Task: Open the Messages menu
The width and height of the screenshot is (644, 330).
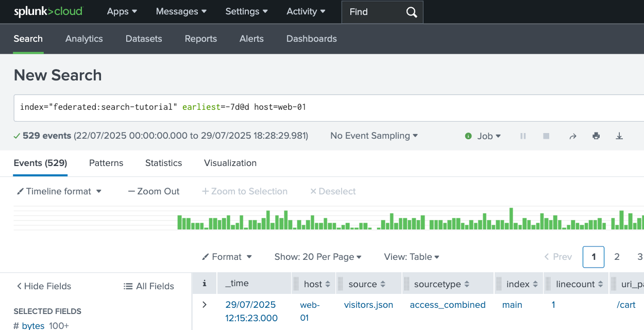Action: [181, 11]
